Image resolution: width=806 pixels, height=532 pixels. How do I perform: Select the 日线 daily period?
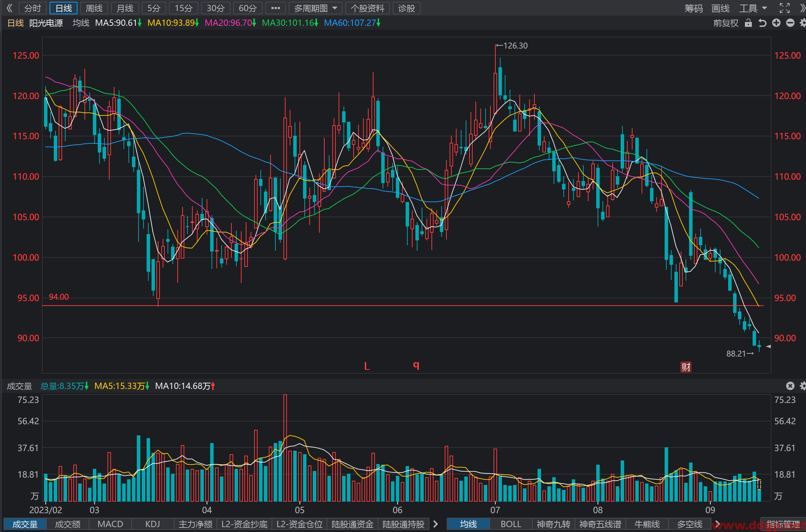(64, 8)
